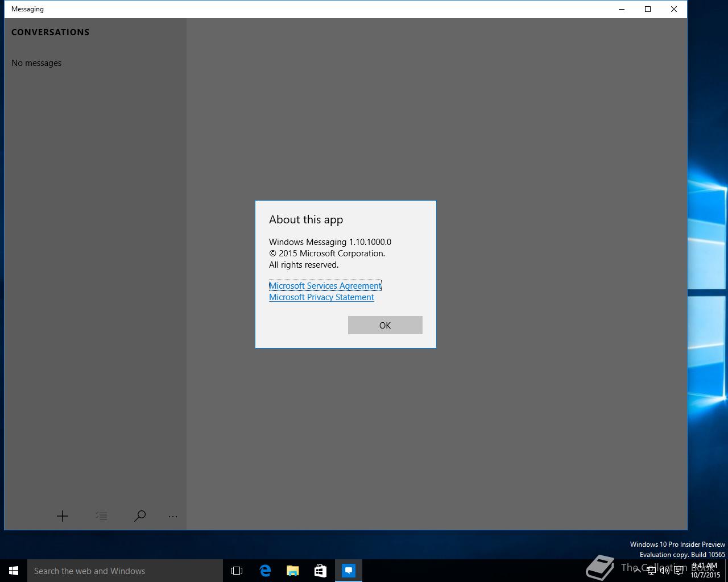The height and width of the screenshot is (582, 728).
Task: Show hidden system tray icons
Action: pos(638,571)
